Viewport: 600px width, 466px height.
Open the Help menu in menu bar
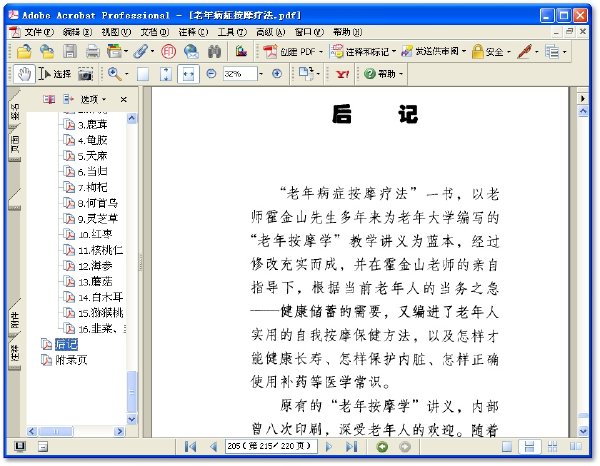click(x=347, y=32)
